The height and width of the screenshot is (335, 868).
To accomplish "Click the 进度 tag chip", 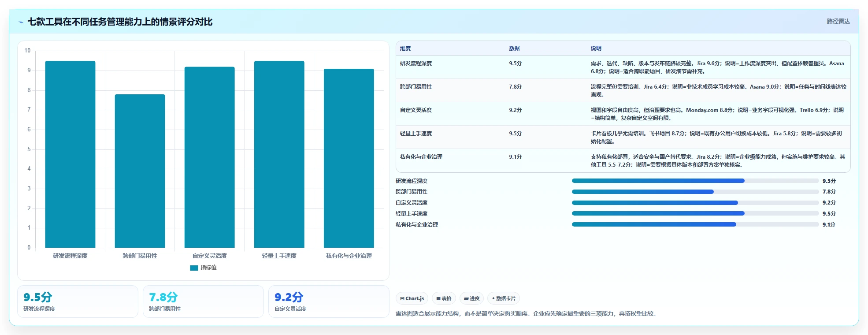I will 471,298.
